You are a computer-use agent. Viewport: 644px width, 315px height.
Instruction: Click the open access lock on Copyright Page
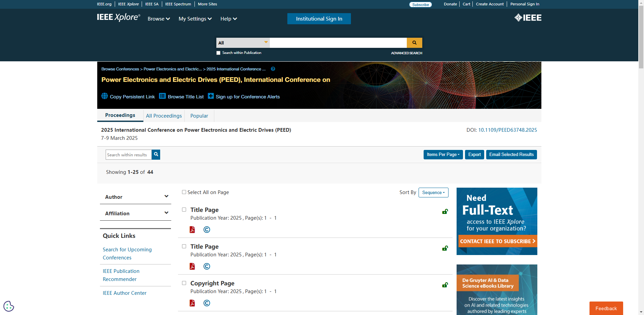(445, 285)
